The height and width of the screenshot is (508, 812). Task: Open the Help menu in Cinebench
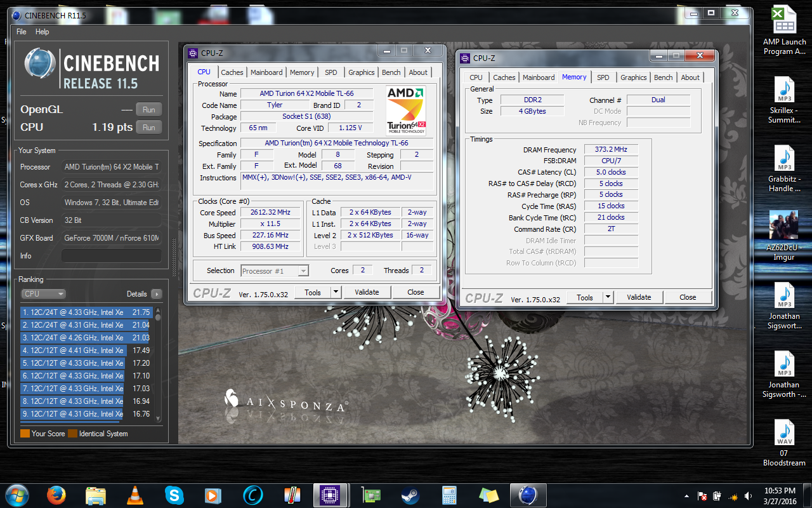43,32
